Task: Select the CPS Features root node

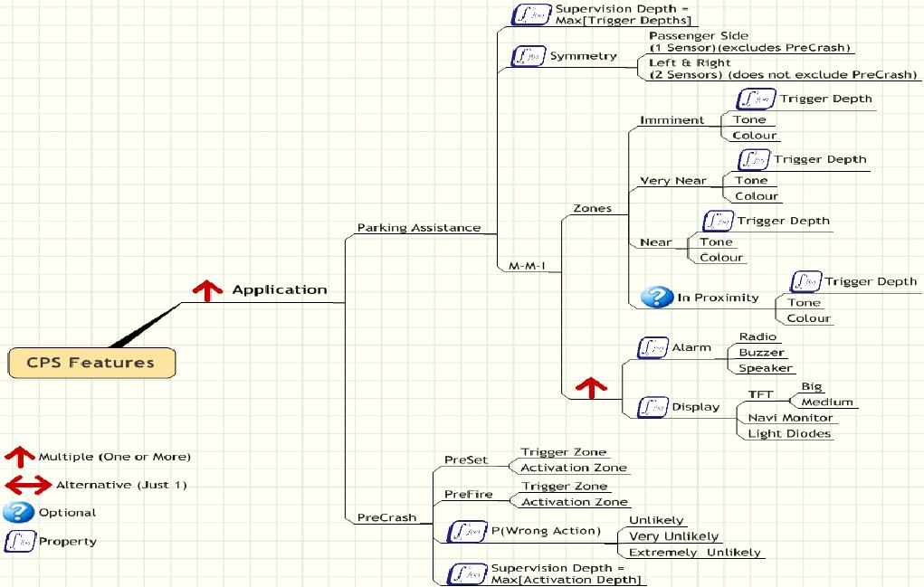Action: tap(91, 363)
